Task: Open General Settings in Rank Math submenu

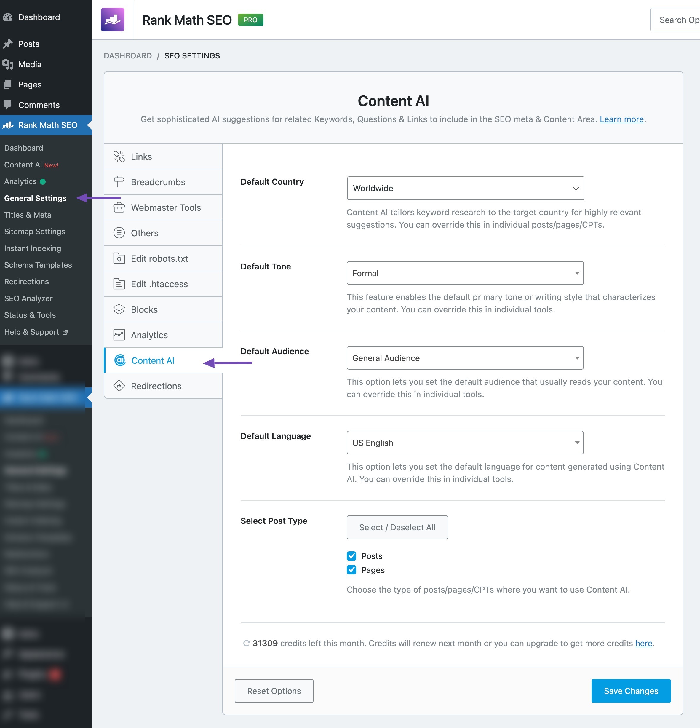Action: click(35, 198)
